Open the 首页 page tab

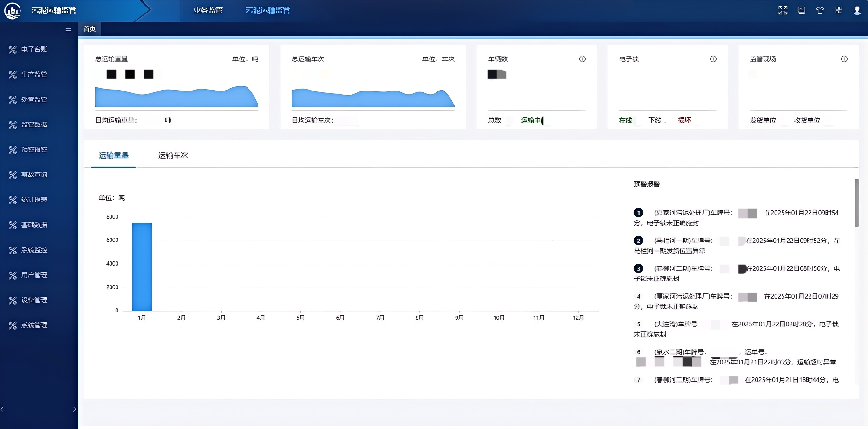[90, 29]
